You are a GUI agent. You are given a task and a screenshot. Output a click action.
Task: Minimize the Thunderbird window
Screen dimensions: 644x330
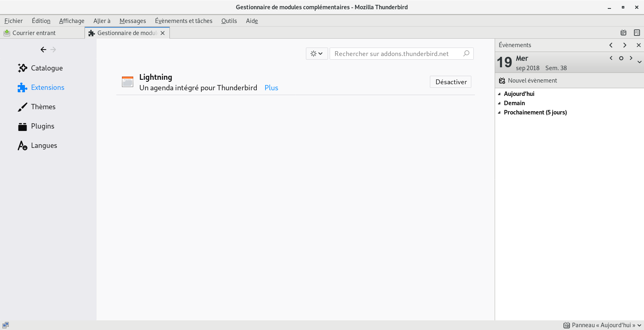(x=609, y=7)
